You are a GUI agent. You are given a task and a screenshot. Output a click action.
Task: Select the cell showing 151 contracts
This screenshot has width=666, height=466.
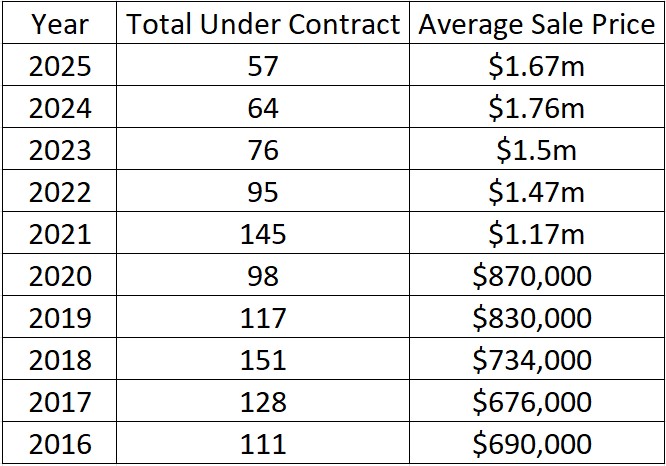coord(263,359)
